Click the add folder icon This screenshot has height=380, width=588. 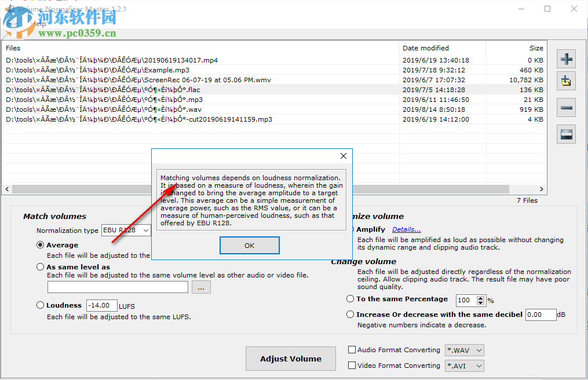click(566, 81)
